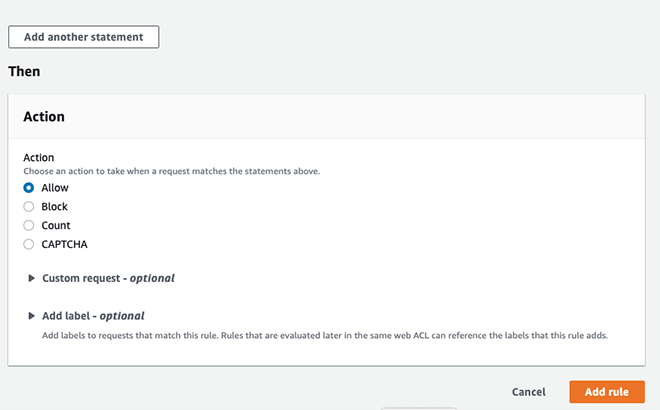The height and width of the screenshot is (410, 660).
Task: Click the Choose an action description text
Action: pos(171,171)
